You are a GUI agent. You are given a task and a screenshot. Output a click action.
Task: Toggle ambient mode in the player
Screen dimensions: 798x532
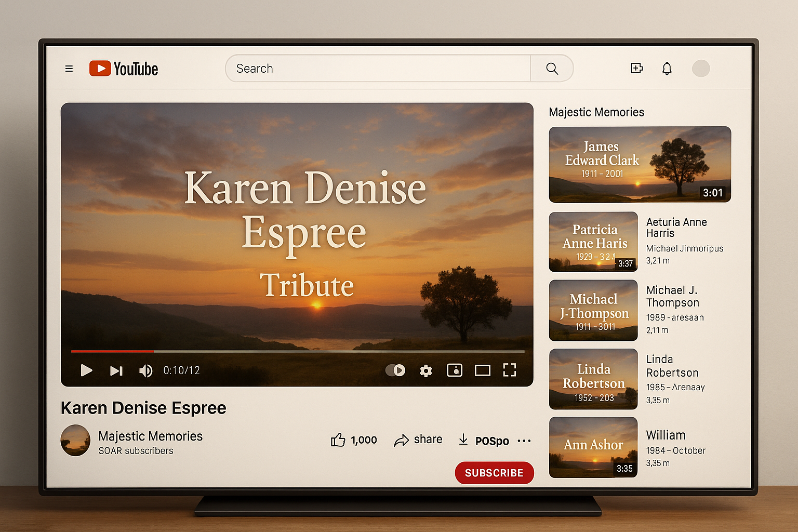point(396,370)
